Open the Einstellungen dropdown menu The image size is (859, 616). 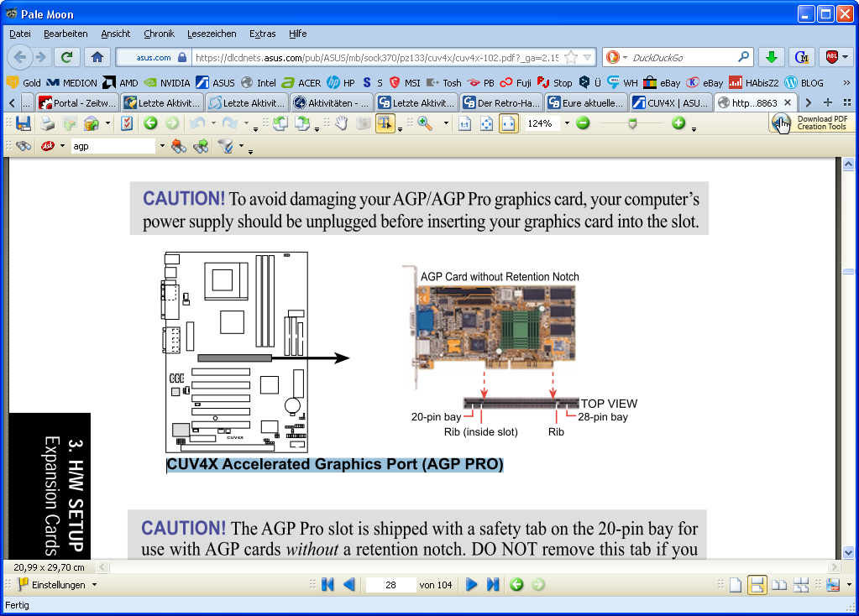pyautogui.click(x=57, y=585)
